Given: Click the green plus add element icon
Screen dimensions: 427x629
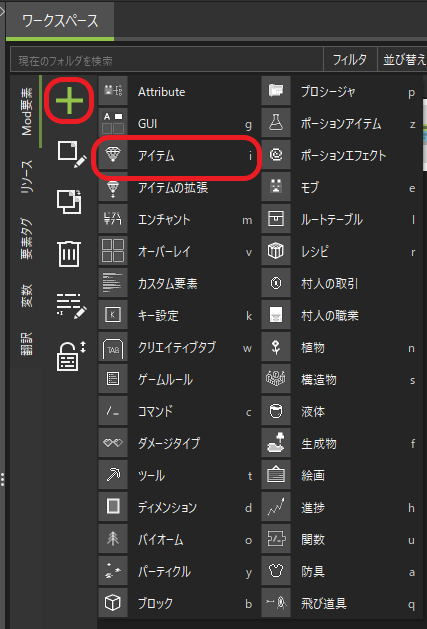Looking at the screenshot, I should click(x=69, y=99).
